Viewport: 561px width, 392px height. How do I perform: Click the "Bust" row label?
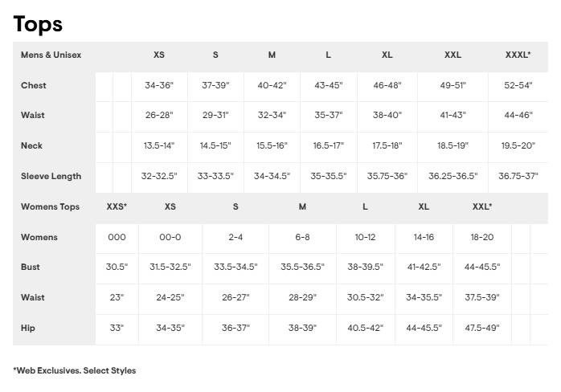31,267
